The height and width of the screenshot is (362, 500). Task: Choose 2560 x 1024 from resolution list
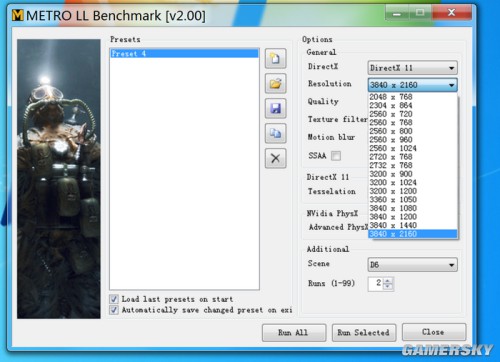413,148
